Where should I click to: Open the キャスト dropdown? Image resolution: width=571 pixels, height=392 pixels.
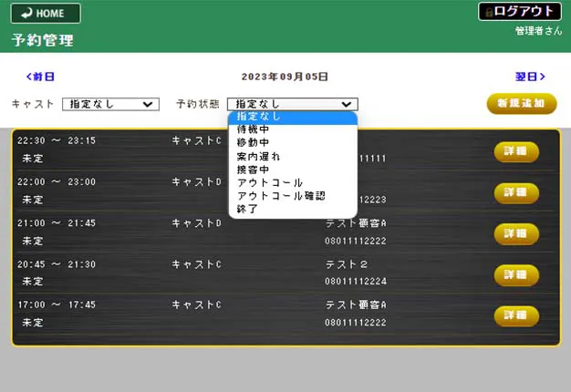pos(110,104)
